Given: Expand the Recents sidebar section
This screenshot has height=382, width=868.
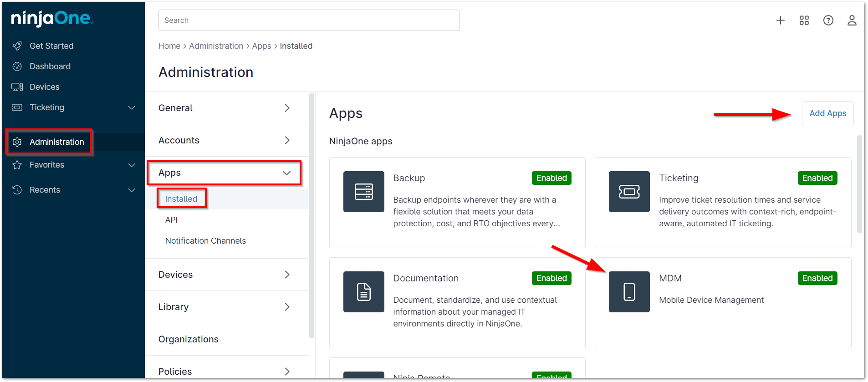Looking at the screenshot, I should coord(132,190).
